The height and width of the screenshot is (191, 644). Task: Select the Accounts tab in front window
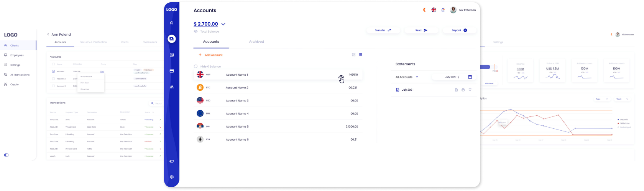[x=211, y=42]
